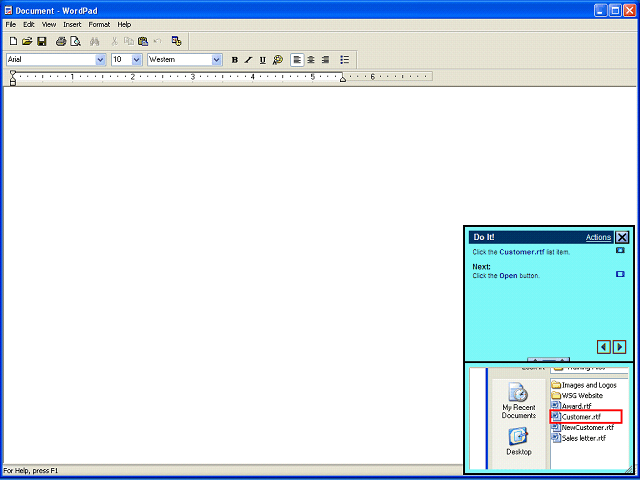This screenshot has width=640, height=480.
Task: Select Customer.rtf in the file list
Action: click(x=586, y=417)
